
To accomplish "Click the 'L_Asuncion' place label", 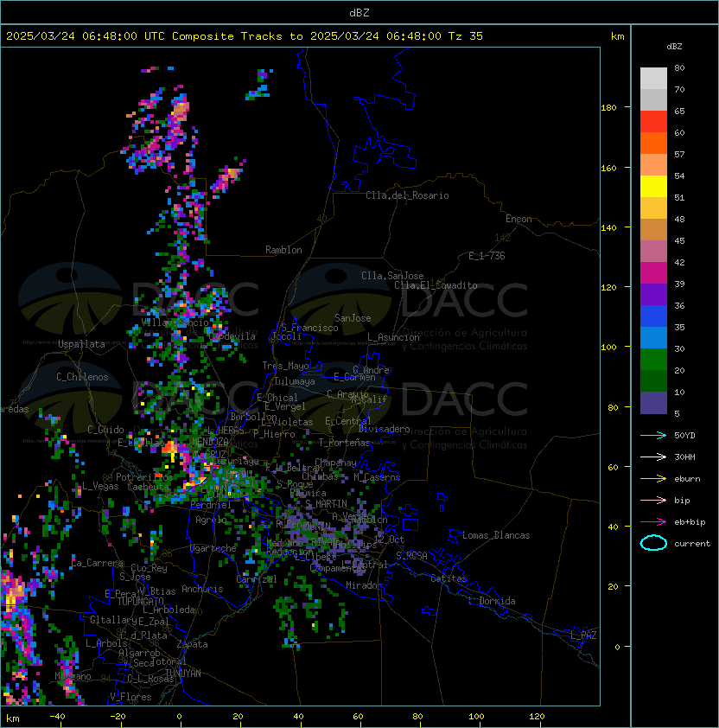I will click(x=393, y=337).
